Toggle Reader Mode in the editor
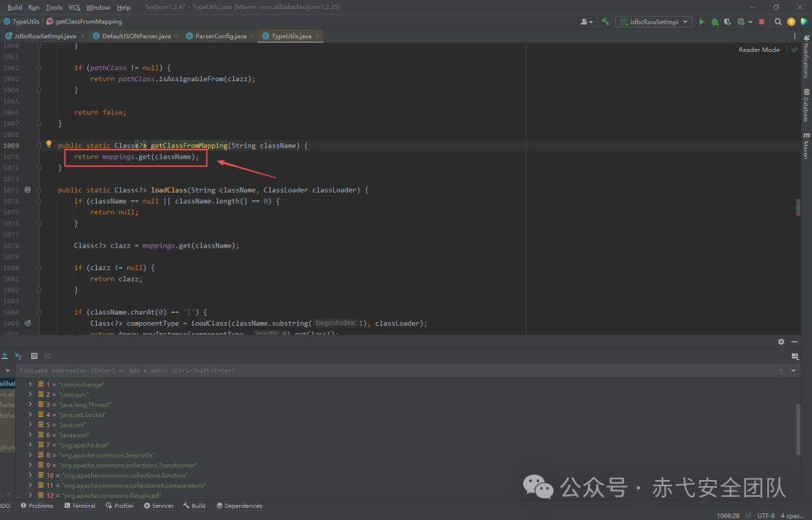Screen dimensions: 812x520 pyautogui.click(x=759, y=50)
